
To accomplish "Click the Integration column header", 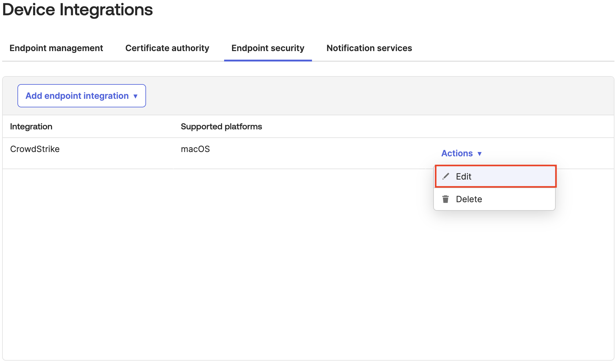I will (31, 126).
